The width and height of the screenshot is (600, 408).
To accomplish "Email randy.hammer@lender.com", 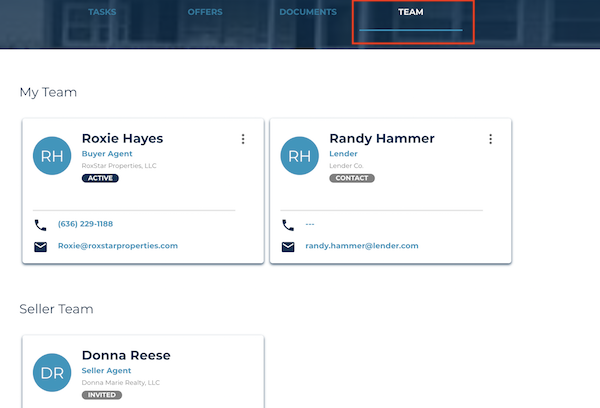I will tap(362, 246).
